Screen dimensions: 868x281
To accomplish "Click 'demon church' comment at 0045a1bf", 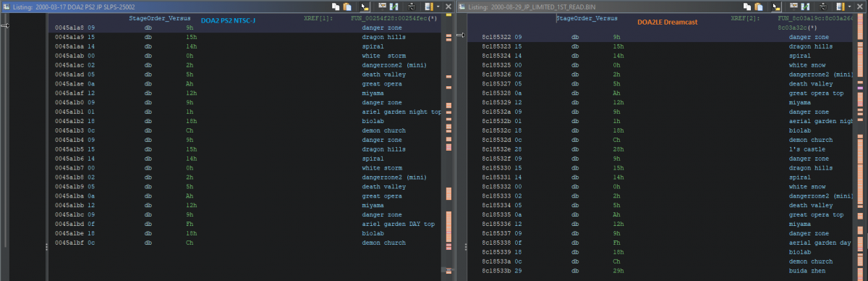I will pos(383,243).
